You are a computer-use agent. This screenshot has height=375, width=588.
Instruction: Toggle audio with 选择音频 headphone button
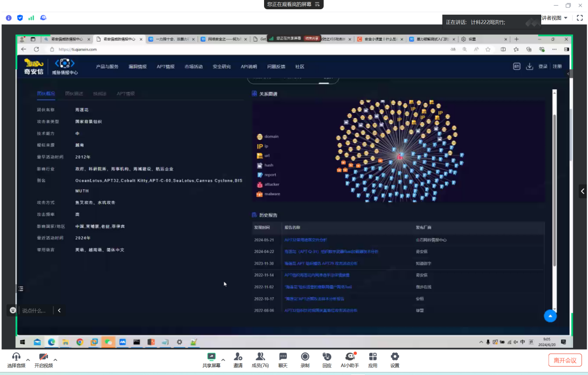pyautogui.click(x=16, y=360)
